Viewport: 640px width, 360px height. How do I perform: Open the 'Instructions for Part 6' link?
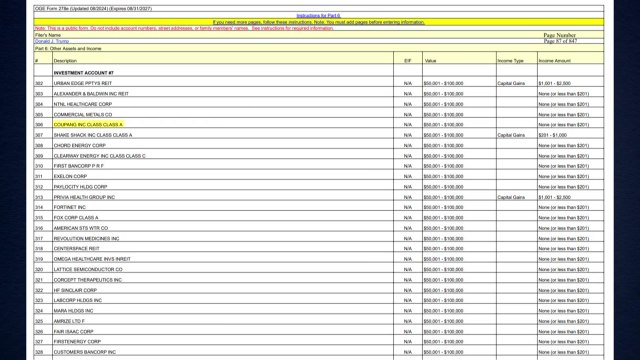[x=318, y=16]
